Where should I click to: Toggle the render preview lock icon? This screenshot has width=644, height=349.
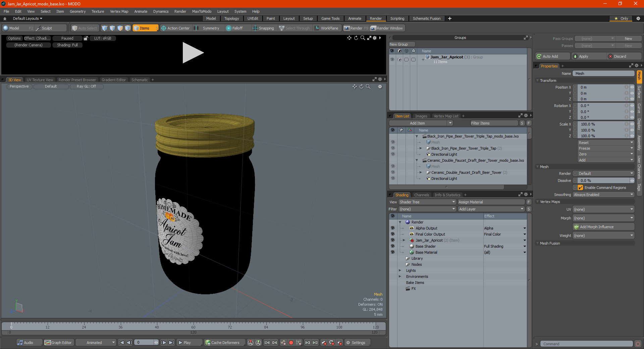pyautogui.click(x=86, y=38)
